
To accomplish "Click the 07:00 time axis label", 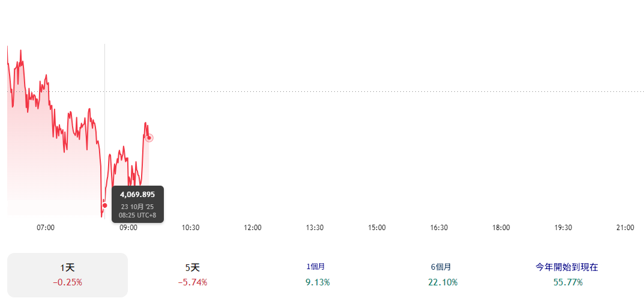I will pyautogui.click(x=46, y=228).
